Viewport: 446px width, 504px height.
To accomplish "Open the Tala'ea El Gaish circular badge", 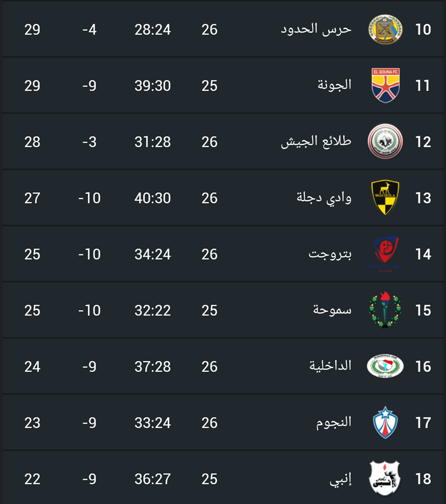I will coord(385,141).
